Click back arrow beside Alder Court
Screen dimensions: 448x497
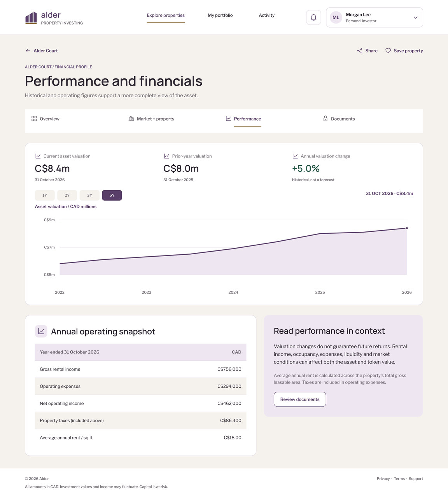point(28,51)
